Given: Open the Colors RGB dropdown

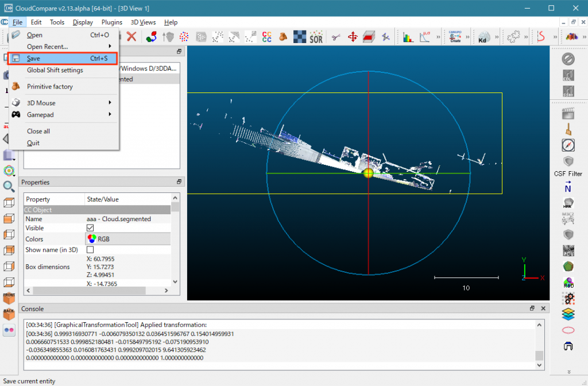Looking at the screenshot, I should (127, 239).
